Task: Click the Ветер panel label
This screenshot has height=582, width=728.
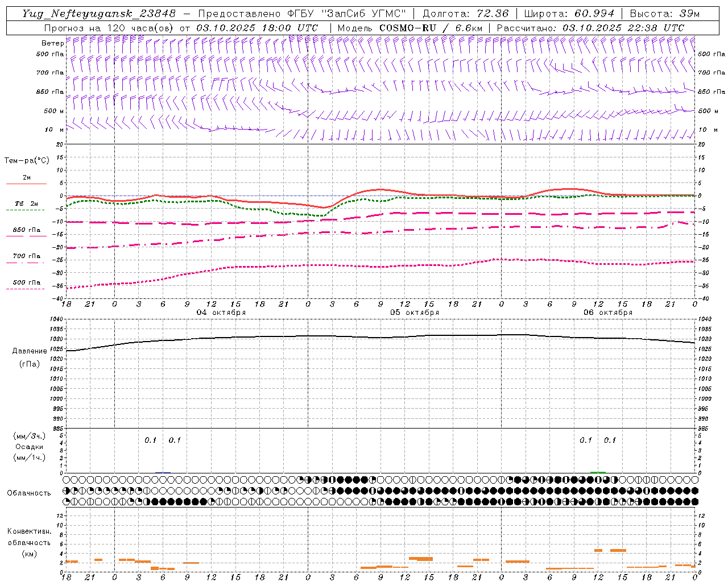Action: [x=52, y=43]
